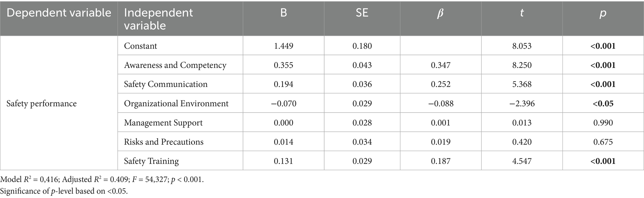The height and width of the screenshot is (198, 644).
Task: Click the Constant B value 1.449
Action: point(283,46)
